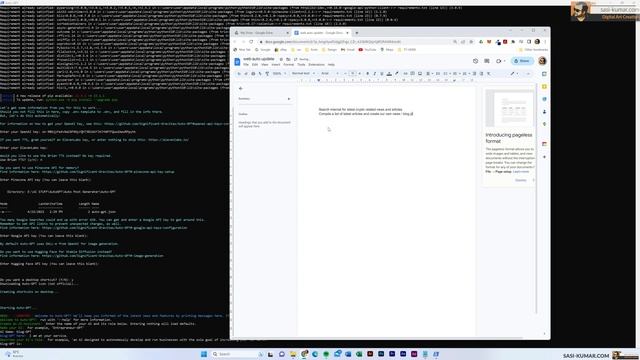Move document with the folder icon
This screenshot has height=360, width=640.
[x=288, y=59]
